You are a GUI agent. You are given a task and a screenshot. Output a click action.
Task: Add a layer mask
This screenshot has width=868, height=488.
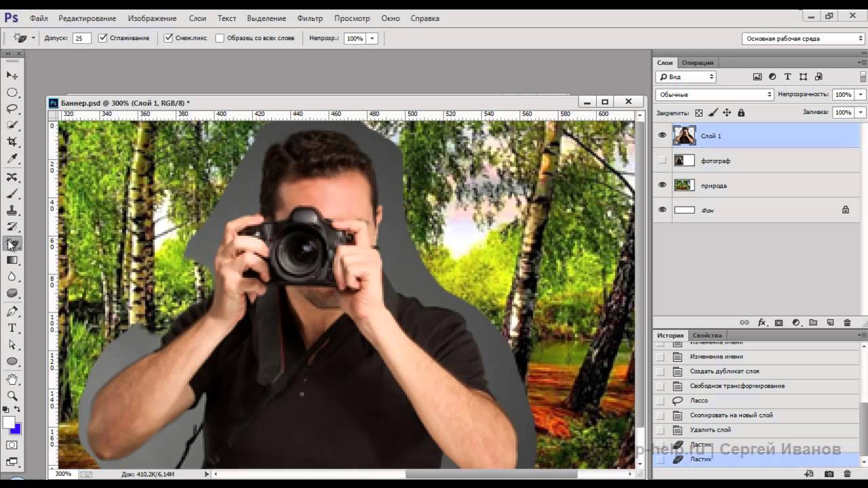(778, 323)
